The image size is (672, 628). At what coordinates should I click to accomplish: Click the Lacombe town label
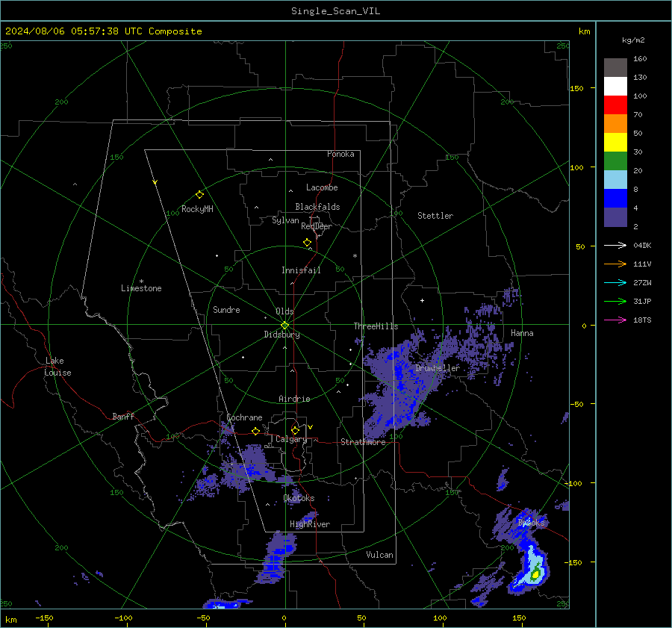tap(322, 187)
